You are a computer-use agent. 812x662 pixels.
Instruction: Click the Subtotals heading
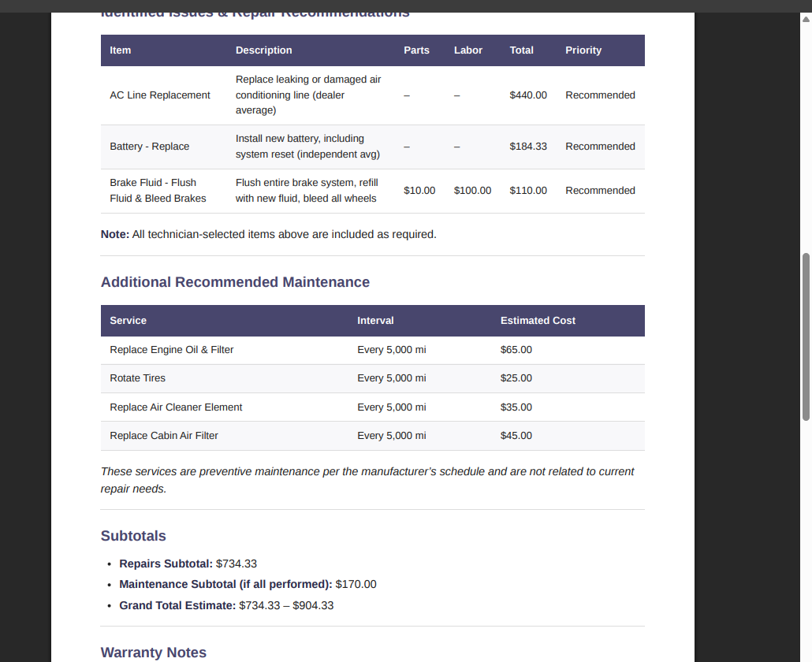pyautogui.click(x=133, y=536)
